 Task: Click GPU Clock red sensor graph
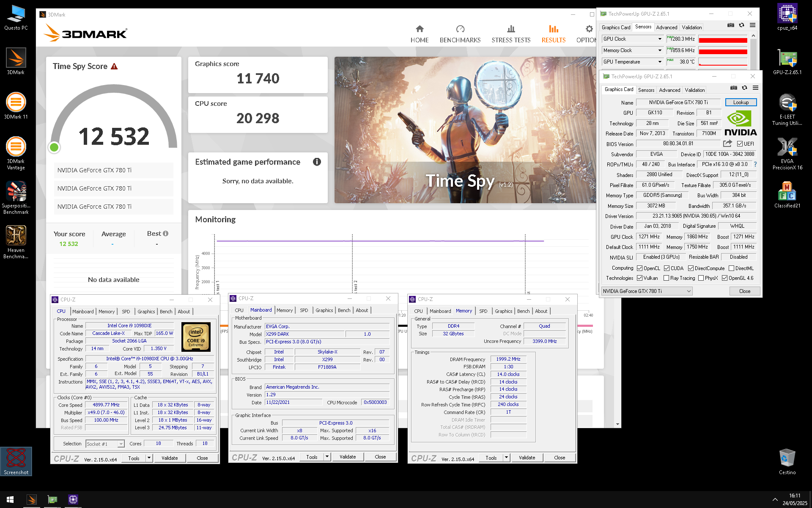pyautogui.click(x=723, y=39)
